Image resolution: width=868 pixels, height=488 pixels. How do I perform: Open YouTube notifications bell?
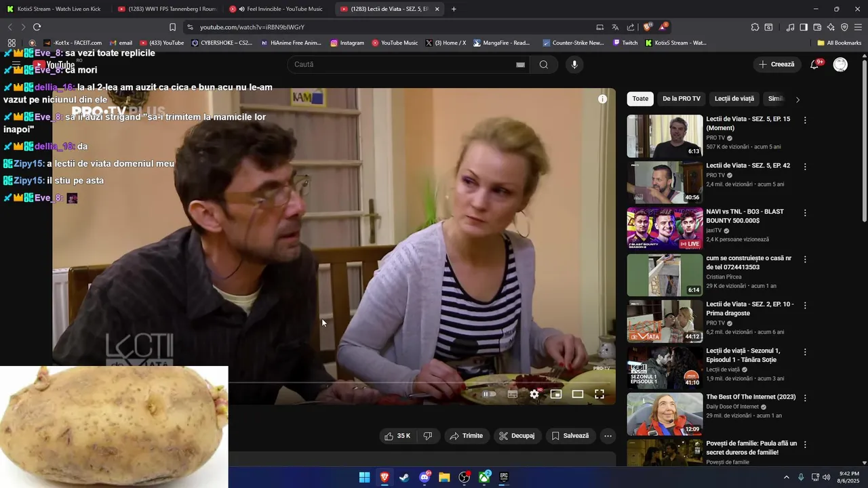click(815, 64)
